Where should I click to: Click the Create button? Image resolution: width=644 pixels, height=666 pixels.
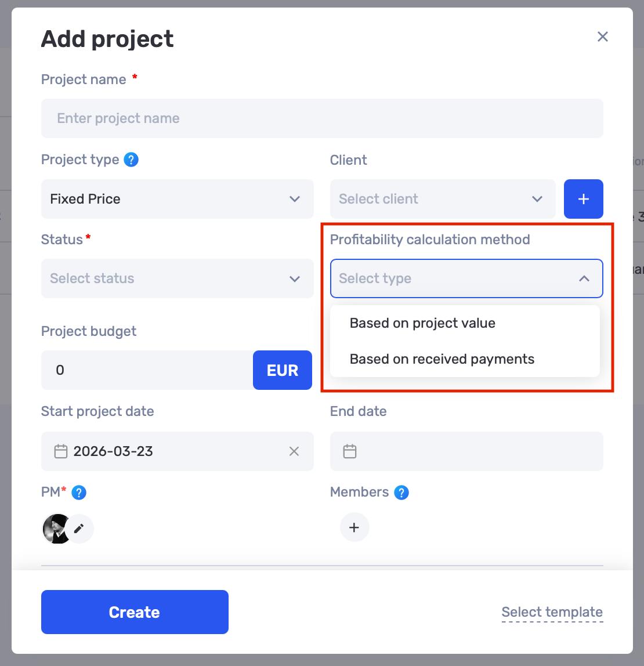point(135,612)
